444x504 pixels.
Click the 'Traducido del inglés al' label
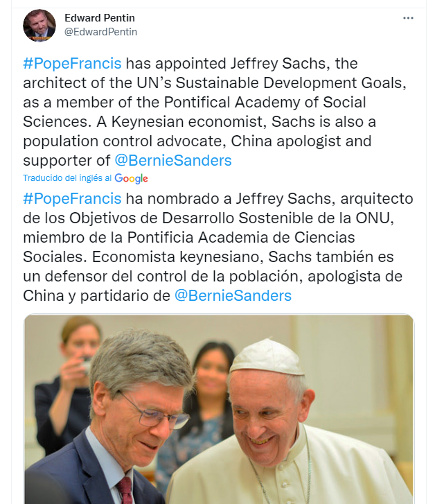pos(67,178)
